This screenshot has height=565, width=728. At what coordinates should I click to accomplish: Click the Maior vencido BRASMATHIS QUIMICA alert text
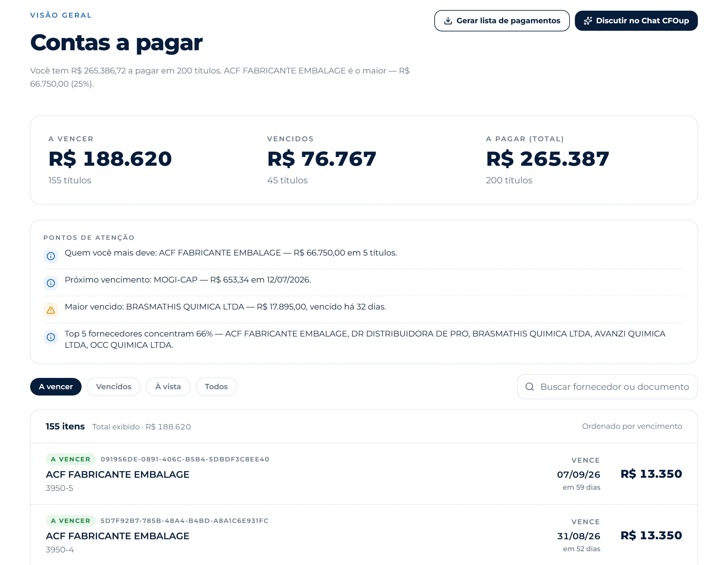pyautogui.click(x=225, y=307)
